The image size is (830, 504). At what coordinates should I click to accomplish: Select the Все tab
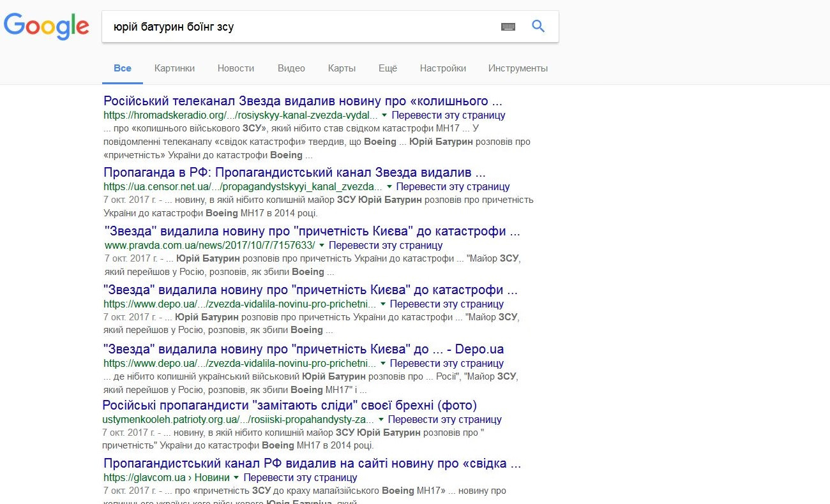pyautogui.click(x=123, y=68)
